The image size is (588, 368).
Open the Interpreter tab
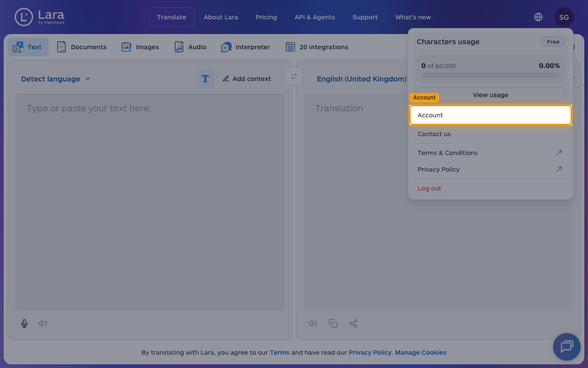245,47
